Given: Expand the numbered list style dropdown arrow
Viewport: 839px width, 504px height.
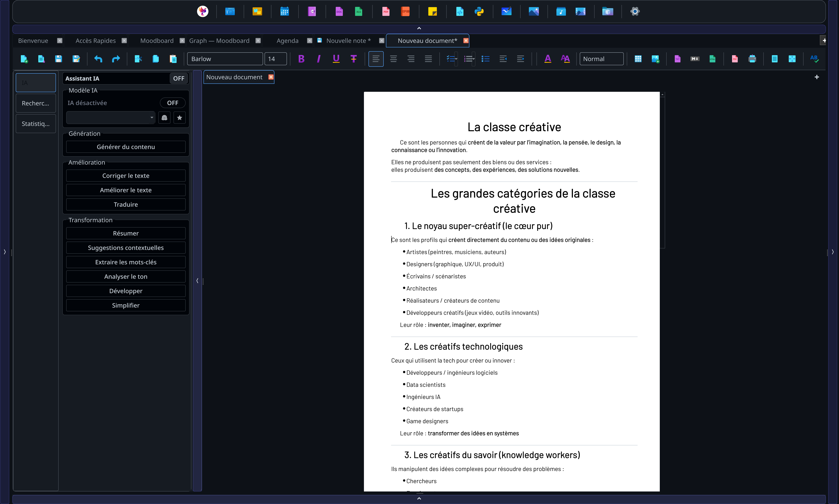Looking at the screenshot, I should pyautogui.click(x=474, y=59).
